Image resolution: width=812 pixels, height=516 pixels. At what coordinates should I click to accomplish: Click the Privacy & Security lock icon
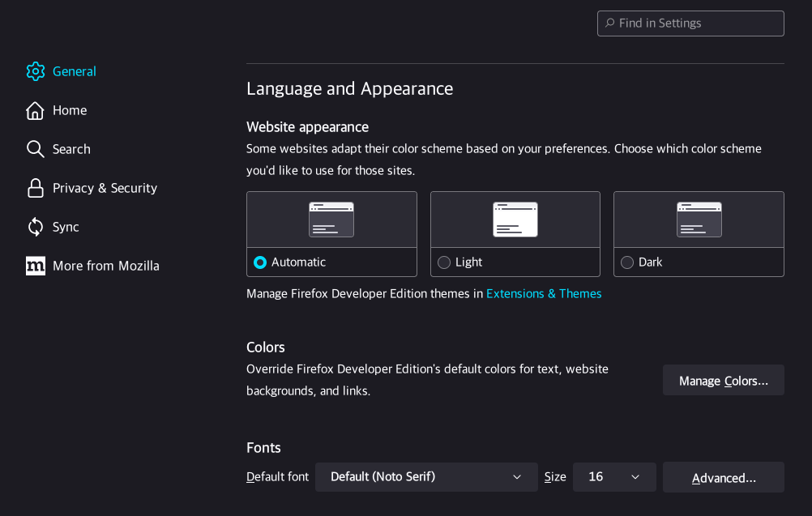coord(35,188)
